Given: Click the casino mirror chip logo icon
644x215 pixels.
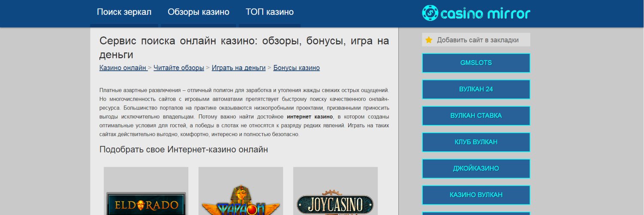Looking at the screenshot, I should tap(430, 13).
